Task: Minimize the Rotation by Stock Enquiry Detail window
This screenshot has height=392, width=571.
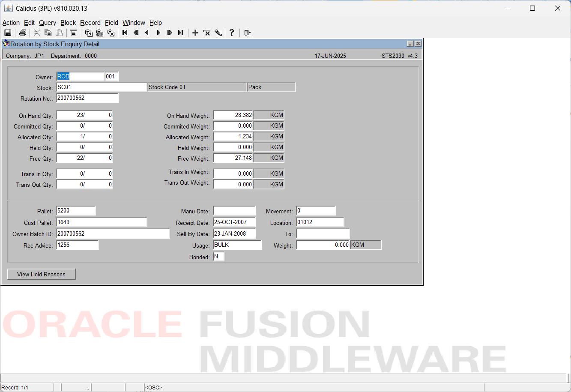Action: 410,44
